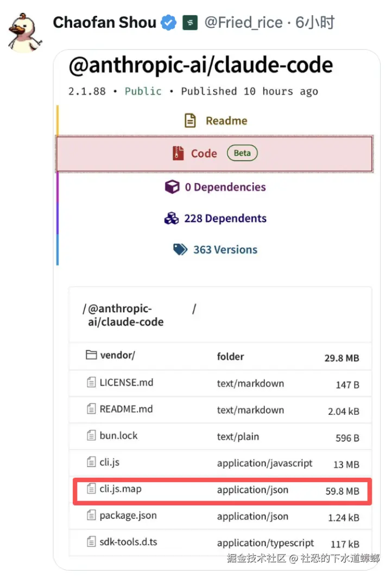This screenshot has width=392, height=576.
Task: Click the green affiliate badge icon
Action: click(190, 23)
